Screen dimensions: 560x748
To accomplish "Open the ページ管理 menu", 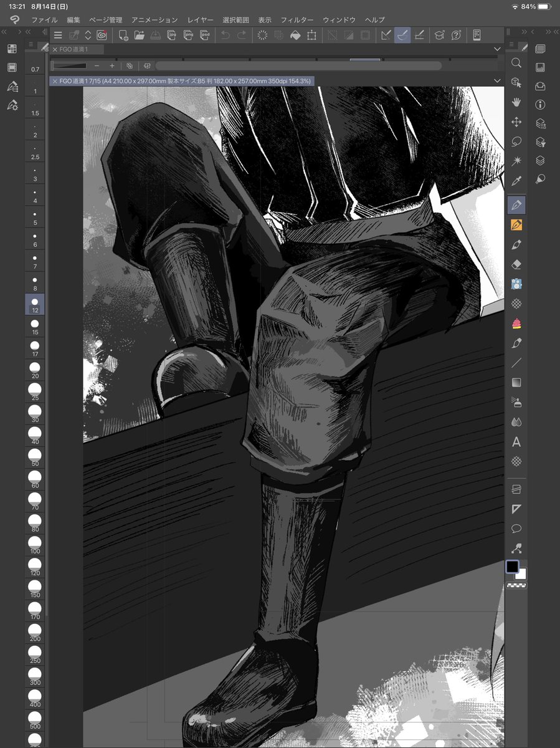I will (x=106, y=20).
